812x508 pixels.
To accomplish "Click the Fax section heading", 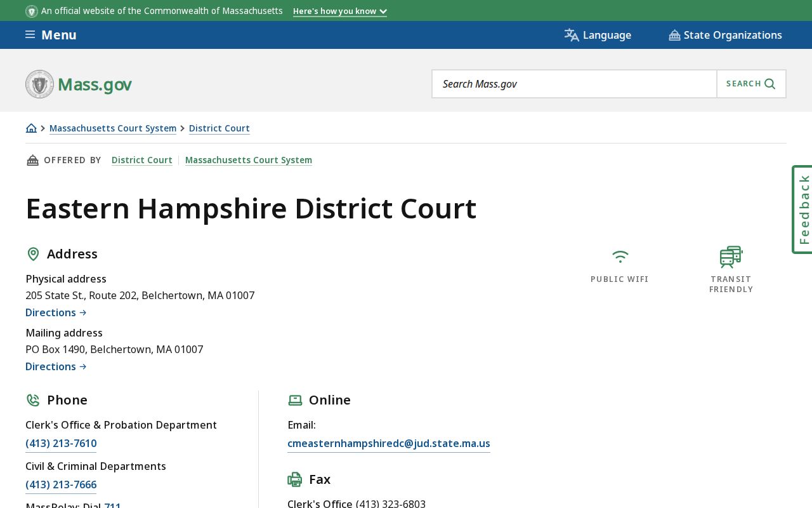I will (x=320, y=479).
